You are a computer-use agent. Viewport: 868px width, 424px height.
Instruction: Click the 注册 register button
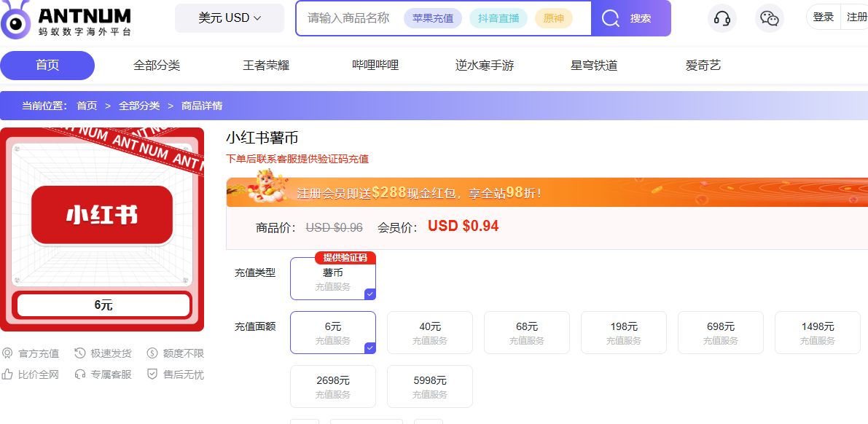856,17
